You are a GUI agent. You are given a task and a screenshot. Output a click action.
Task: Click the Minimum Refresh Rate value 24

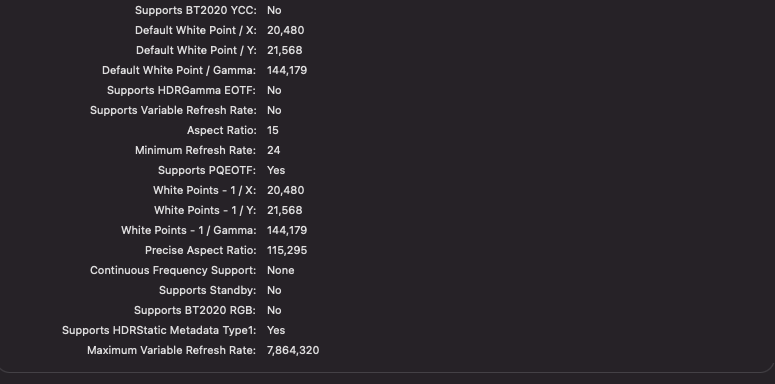click(x=273, y=150)
